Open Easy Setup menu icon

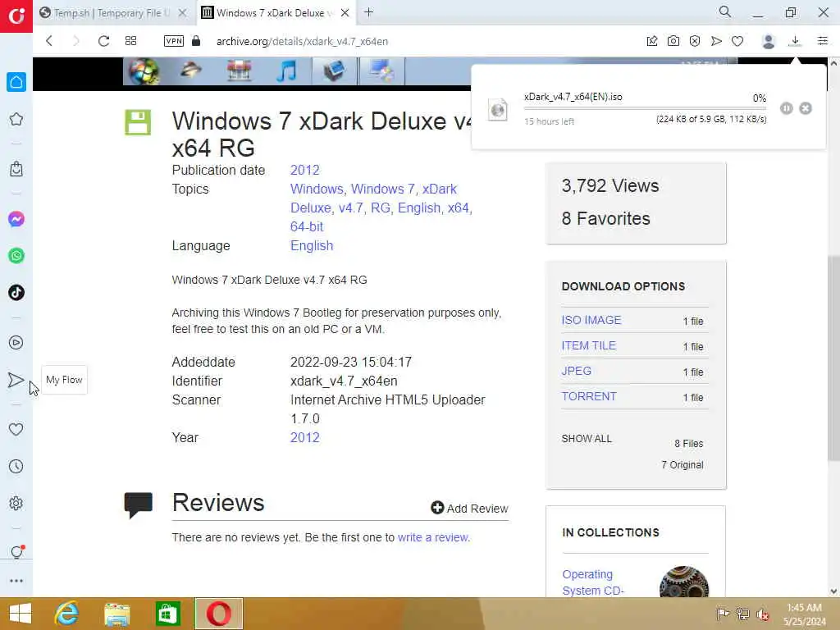click(x=822, y=41)
